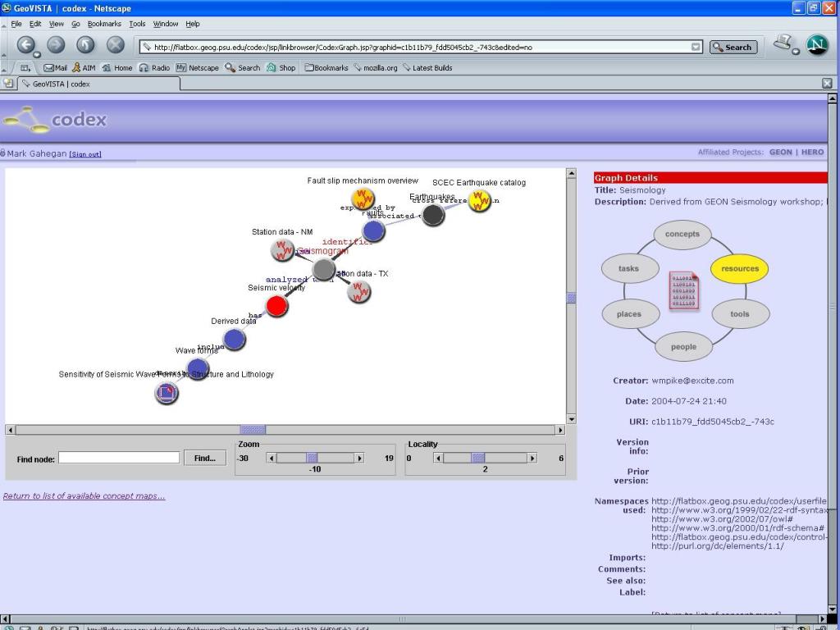Click the Search button beside address bar

click(733, 47)
